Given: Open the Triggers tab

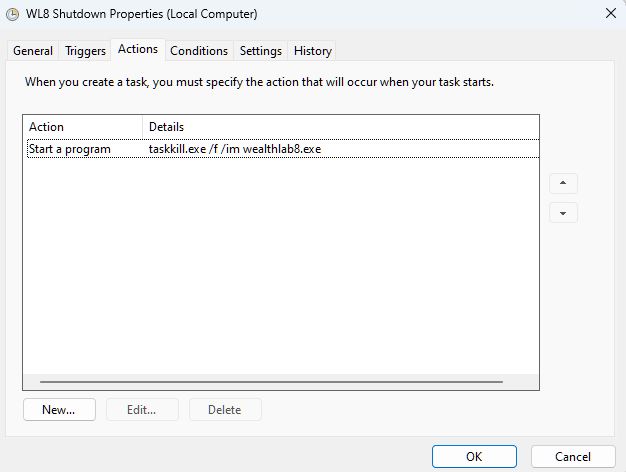Looking at the screenshot, I should 85,51.
